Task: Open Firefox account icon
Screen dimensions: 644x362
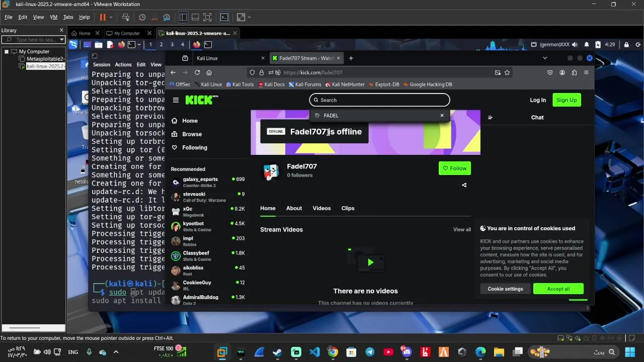Action: pos(562,72)
